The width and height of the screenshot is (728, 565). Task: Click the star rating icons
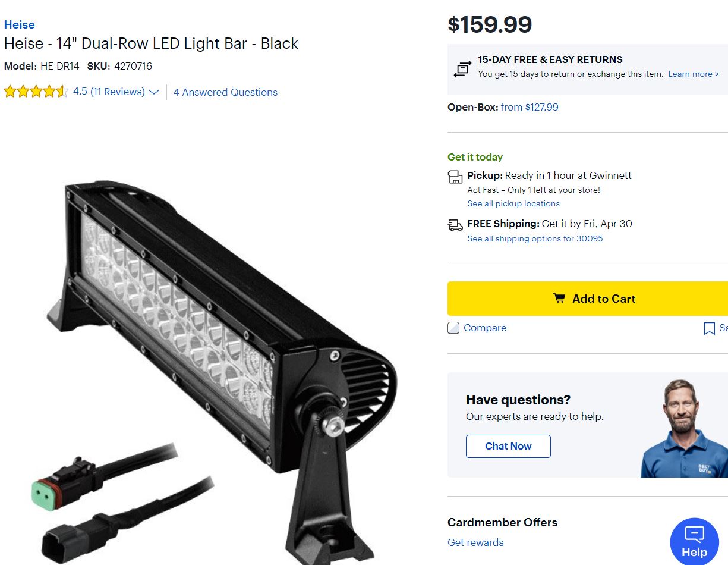(36, 92)
